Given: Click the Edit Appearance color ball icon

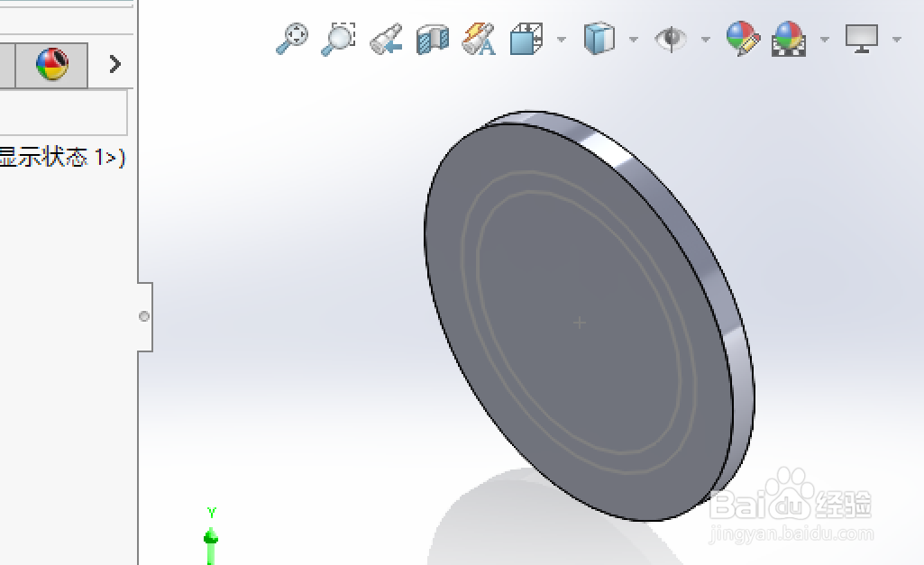Looking at the screenshot, I should [742, 38].
